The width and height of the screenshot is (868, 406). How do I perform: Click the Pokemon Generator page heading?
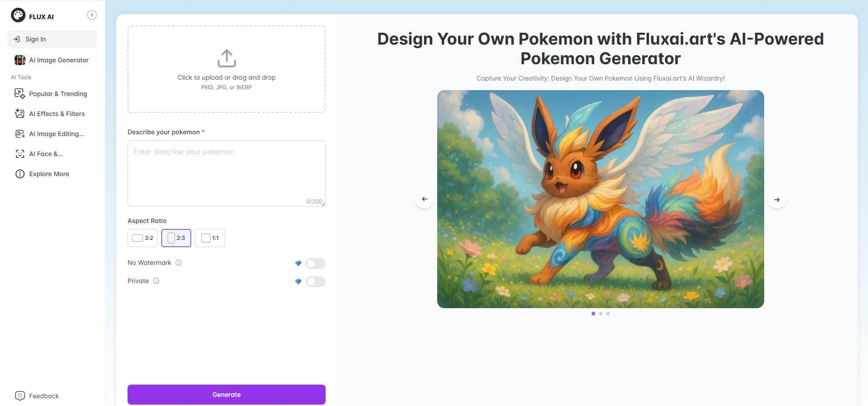601,49
